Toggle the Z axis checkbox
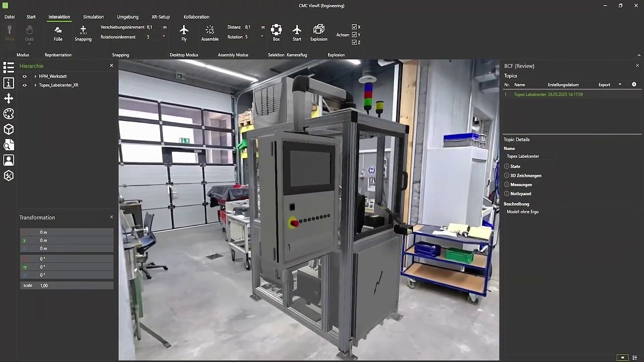The image size is (644, 362). (x=355, y=43)
